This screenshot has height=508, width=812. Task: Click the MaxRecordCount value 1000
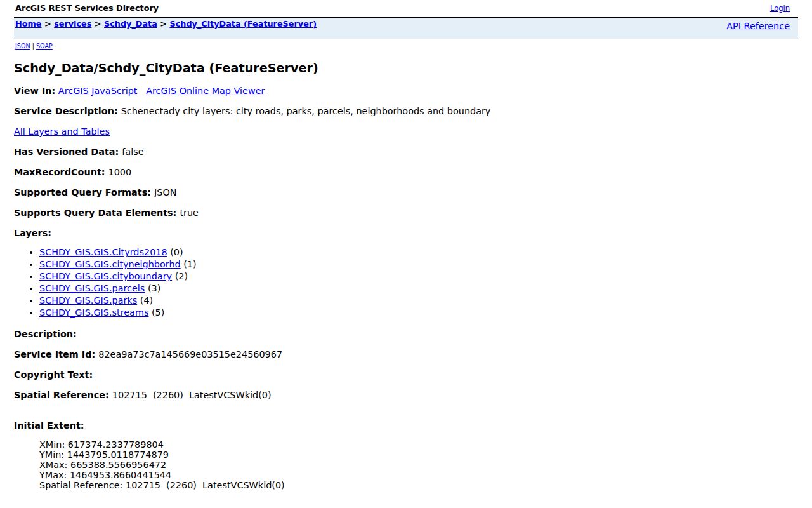point(120,172)
